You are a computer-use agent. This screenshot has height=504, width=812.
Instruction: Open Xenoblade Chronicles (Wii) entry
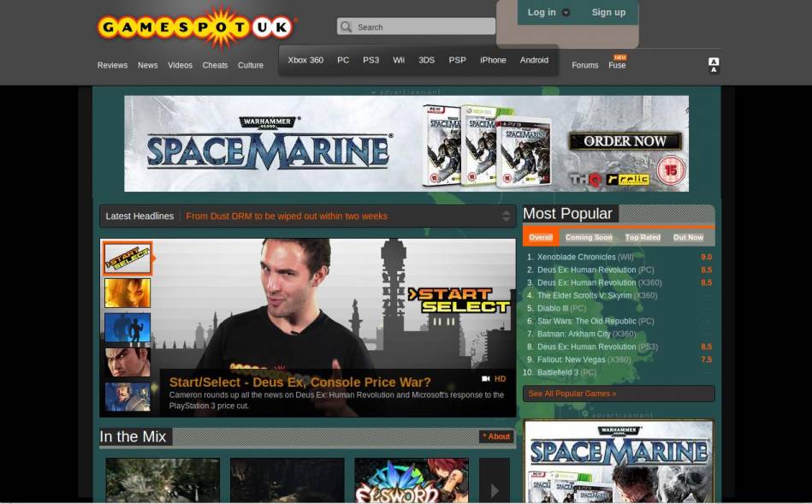[x=585, y=257]
